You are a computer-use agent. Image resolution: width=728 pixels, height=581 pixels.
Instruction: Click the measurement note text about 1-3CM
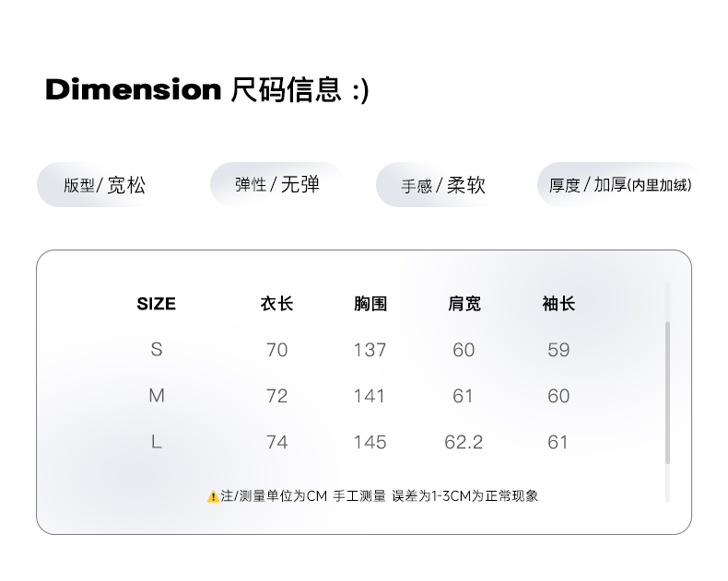click(380, 496)
